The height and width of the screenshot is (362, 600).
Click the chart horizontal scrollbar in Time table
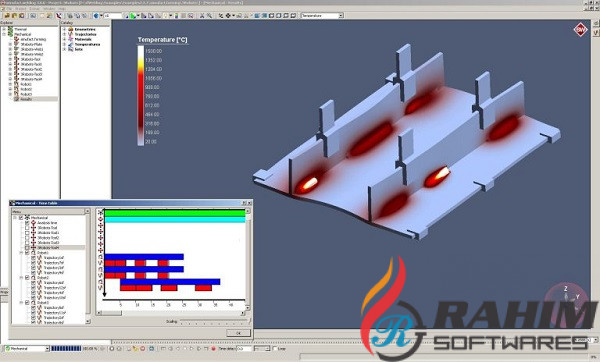pos(171,313)
